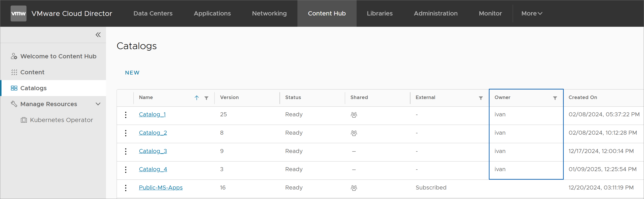Click the version value 16
Viewport: 644px width, 199px height.
(x=223, y=188)
